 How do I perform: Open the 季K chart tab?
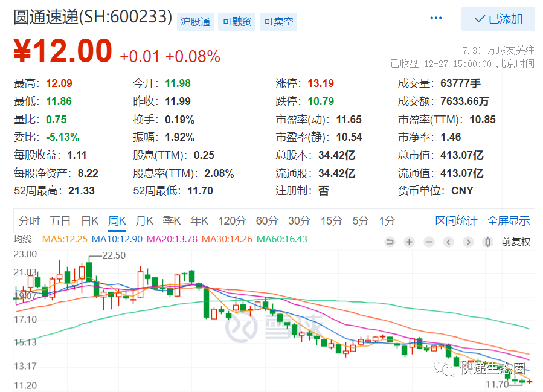tap(172, 220)
